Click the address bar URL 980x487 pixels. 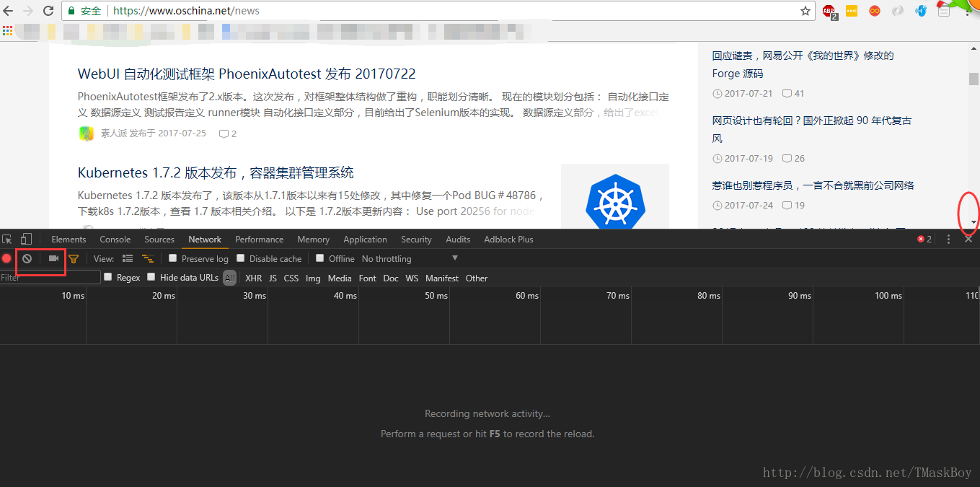pyautogui.click(x=186, y=11)
